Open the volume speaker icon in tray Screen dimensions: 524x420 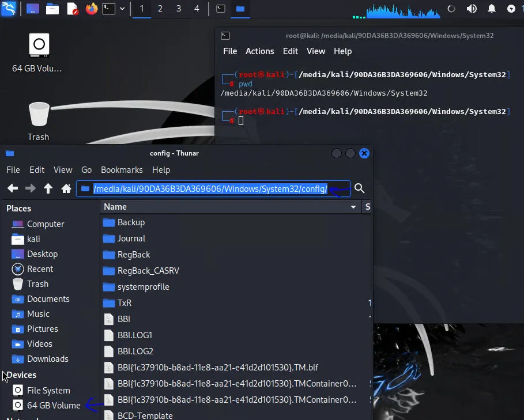[x=472, y=9]
